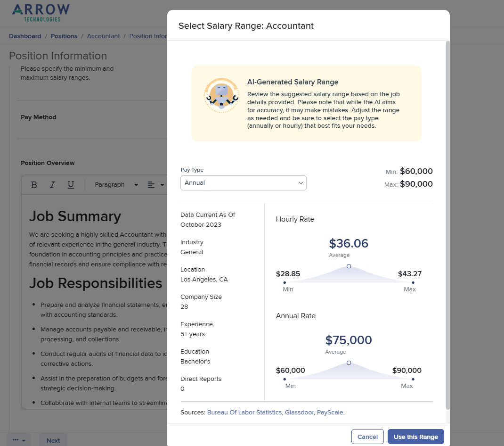Click the text alignment icon
This screenshot has height=446, width=504.
152,184
